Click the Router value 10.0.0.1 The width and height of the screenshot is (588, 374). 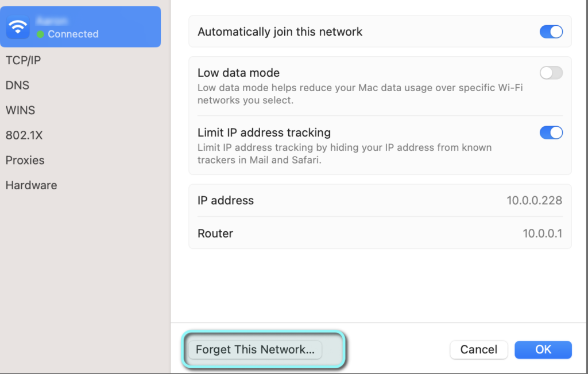click(x=542, y=233)
